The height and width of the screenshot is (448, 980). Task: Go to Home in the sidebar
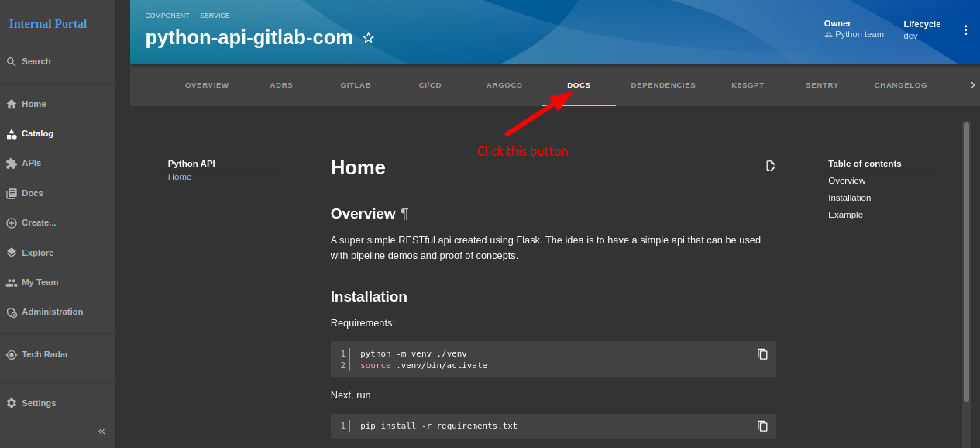[x=33, y=104]
